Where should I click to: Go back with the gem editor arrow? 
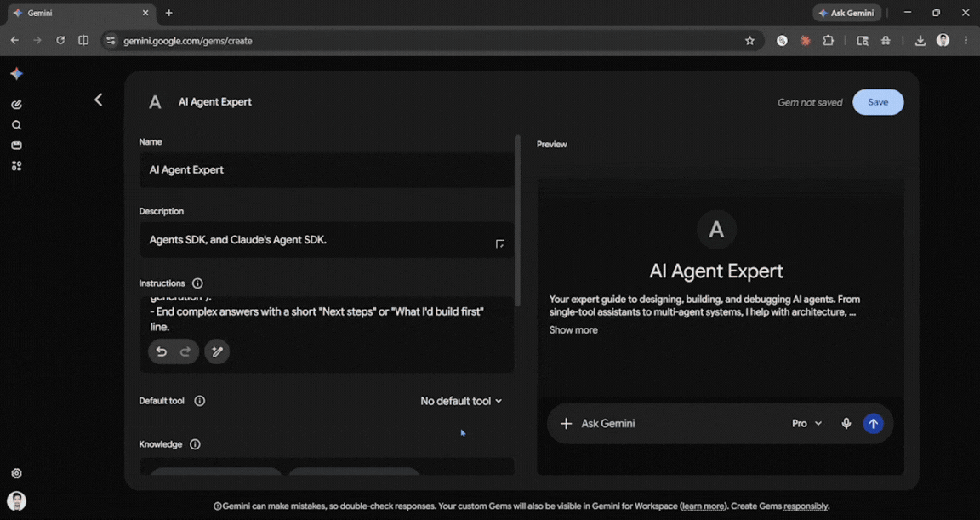[98, 100]
